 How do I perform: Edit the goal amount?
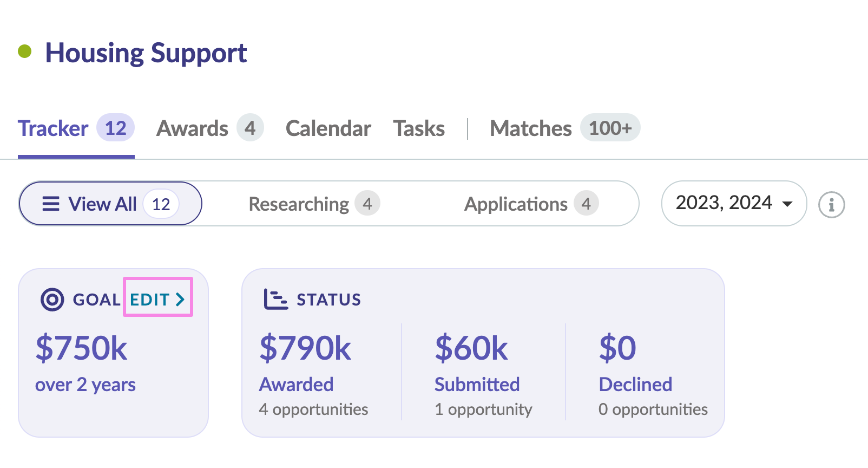point(157,299)
